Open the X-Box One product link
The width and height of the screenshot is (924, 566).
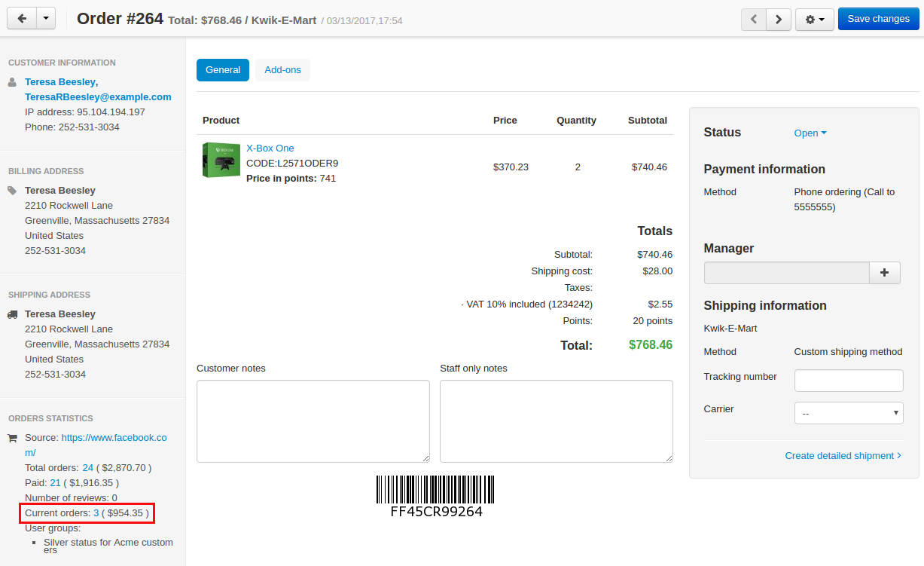click(270, 148)
